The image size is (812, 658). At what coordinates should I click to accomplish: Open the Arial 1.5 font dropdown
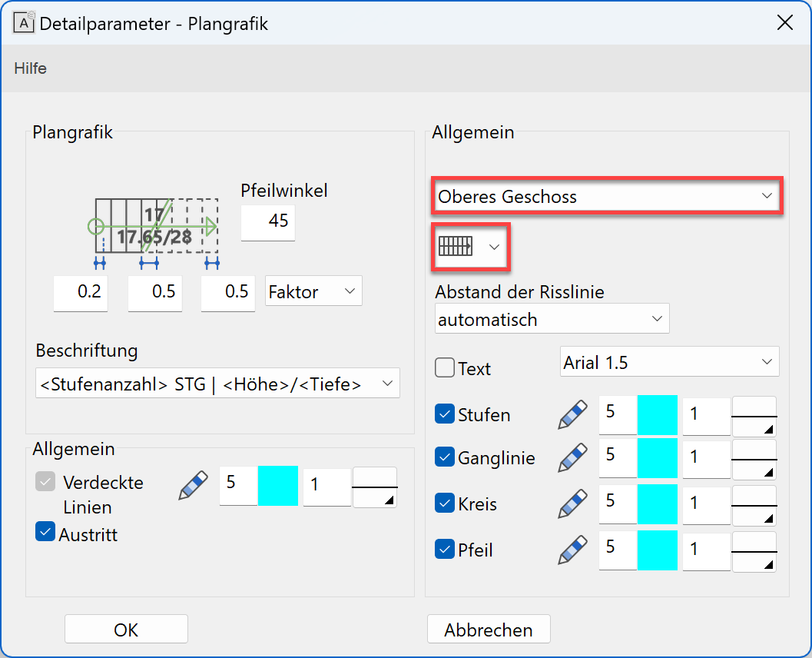coord(669,362)
